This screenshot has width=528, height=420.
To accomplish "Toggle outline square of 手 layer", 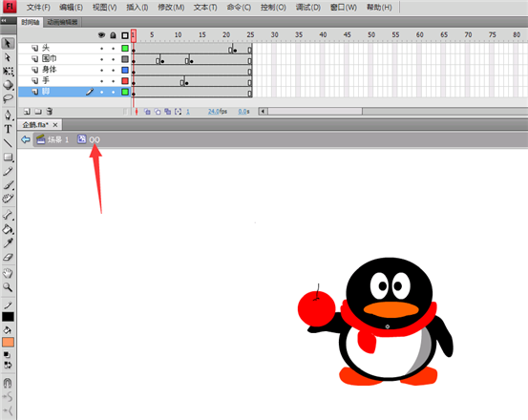I will pyautogui.click(x=125, y=81).
